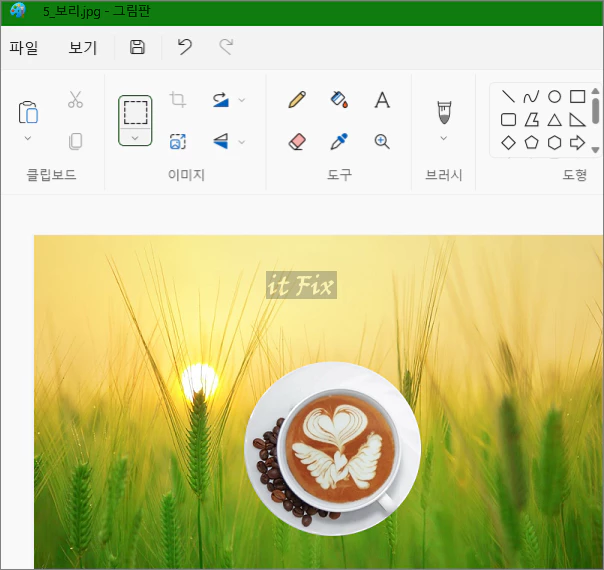
Task: Pick the rectangle shape
Action: (577, 97)
